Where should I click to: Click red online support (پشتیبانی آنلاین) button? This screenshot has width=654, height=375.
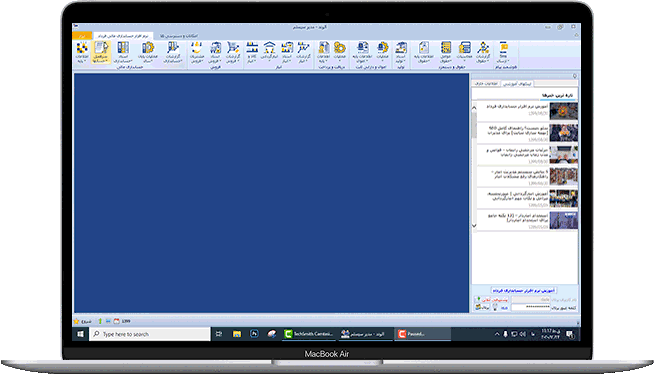click(491, 299)
